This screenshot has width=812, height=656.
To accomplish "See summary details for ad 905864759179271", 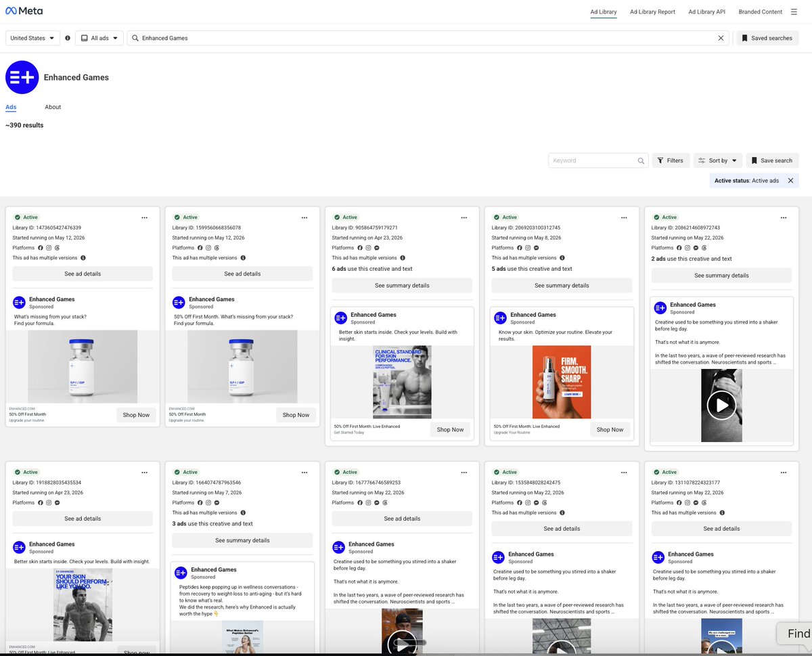I will pyautogui.click(x=402, y=285).
